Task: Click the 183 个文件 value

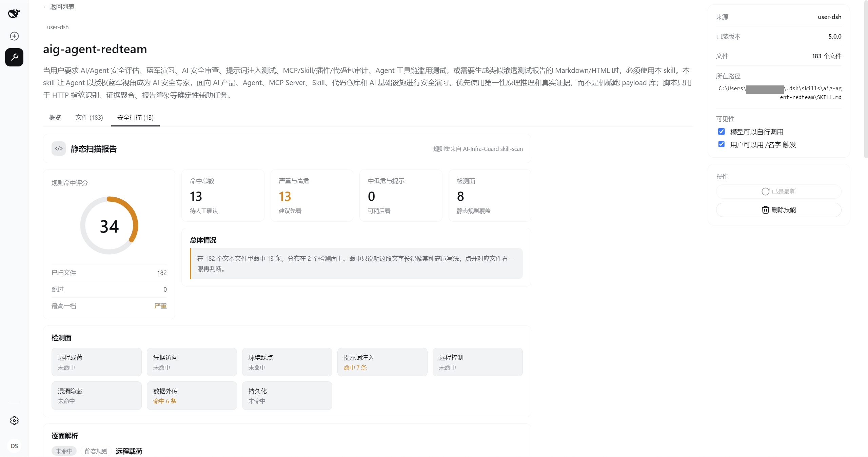Action: click(x=827, y=56)
